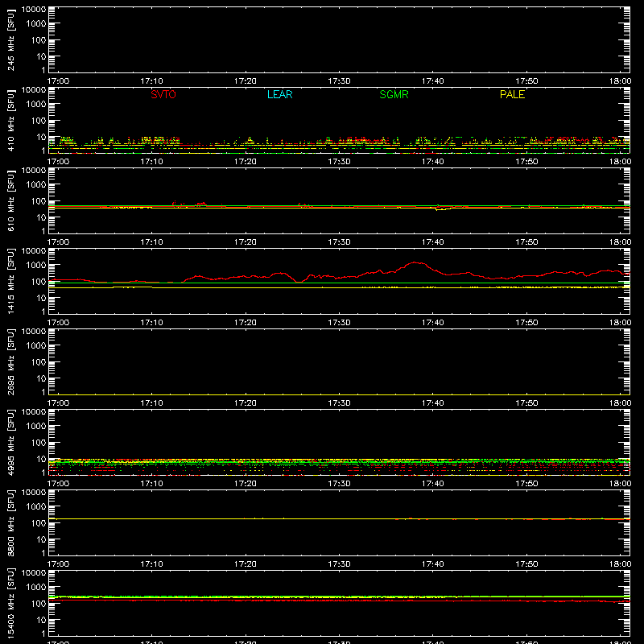Click the 1000 y-axis label of the 2695 MHz panel

coord(36,346)
